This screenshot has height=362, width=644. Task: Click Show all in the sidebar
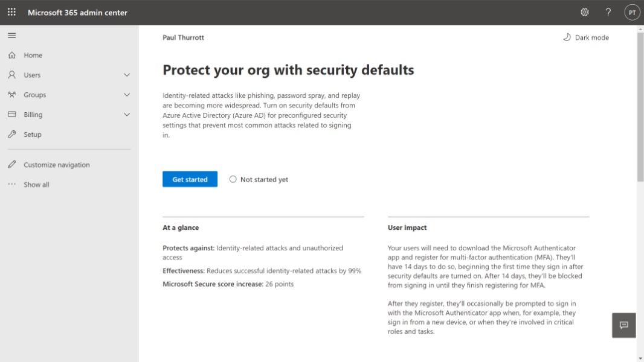pos(36,185)
